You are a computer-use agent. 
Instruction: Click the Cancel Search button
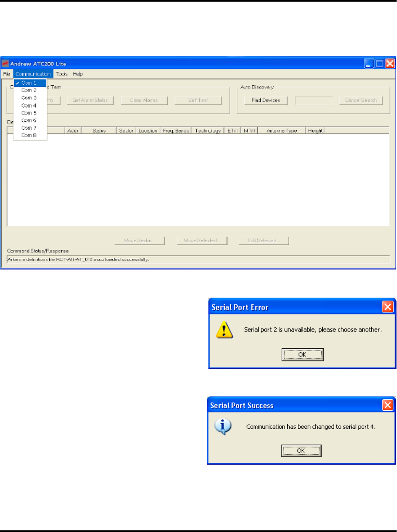[361, 100]
